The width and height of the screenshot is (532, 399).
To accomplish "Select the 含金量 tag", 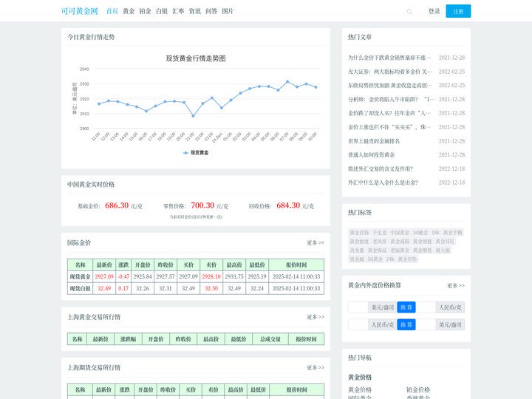I will [357, 250].
